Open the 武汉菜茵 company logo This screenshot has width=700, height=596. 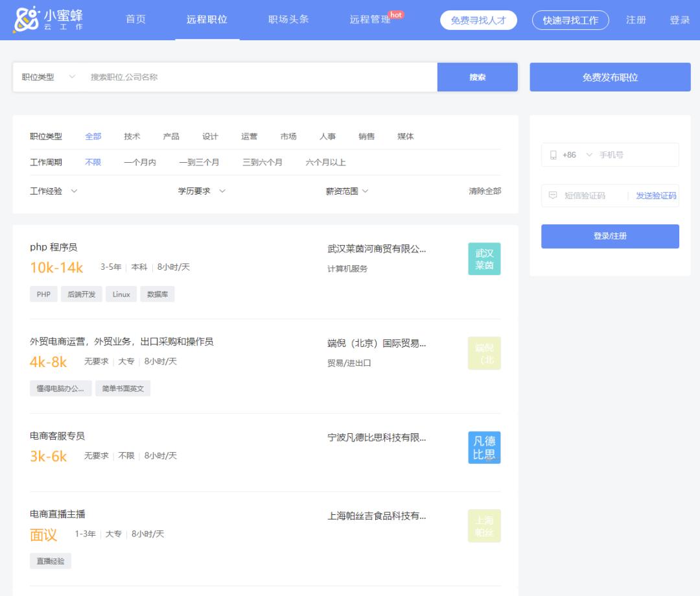click(484, 258)
